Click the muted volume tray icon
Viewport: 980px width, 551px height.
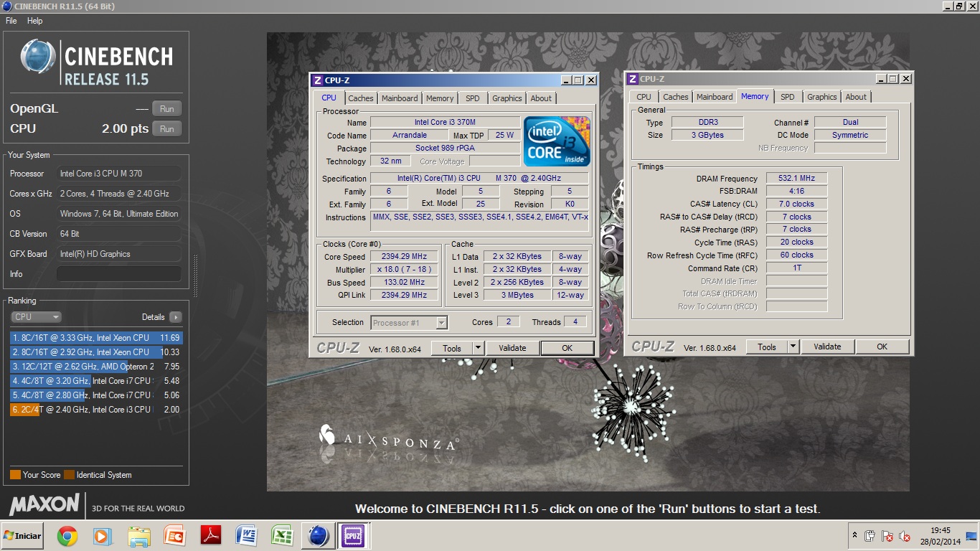pos(905,536)
